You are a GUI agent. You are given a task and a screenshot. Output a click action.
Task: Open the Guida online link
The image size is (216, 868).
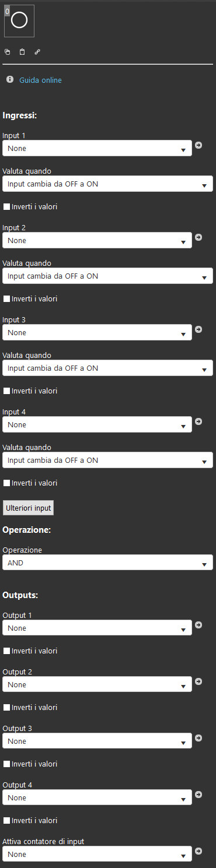click(x=40, y=80)
